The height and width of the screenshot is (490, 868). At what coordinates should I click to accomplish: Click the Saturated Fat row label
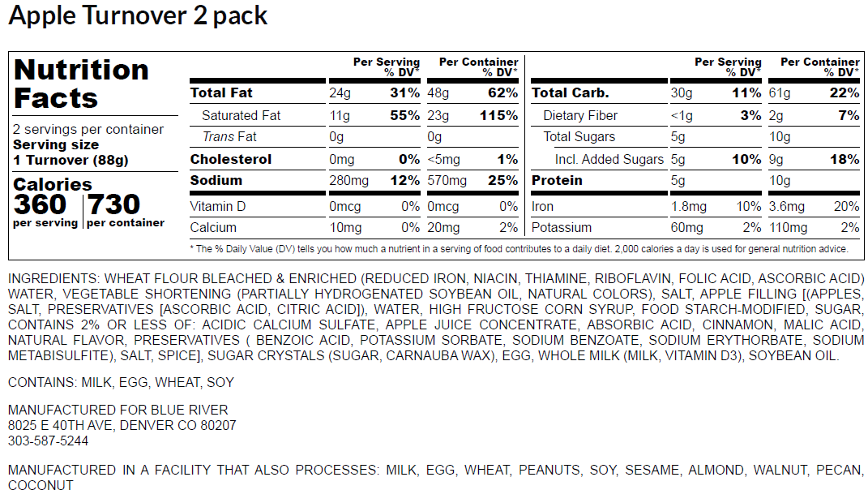pyautogui.click(x=241, y=115)
